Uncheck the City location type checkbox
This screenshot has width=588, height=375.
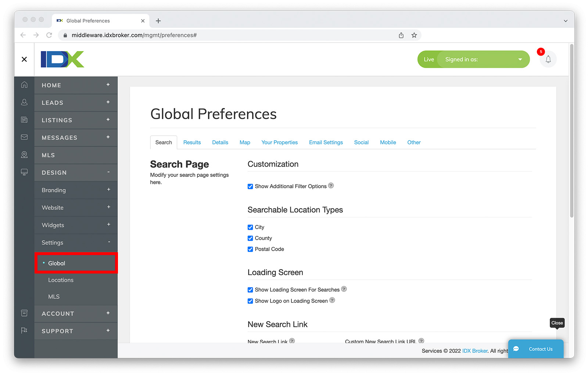[250, 227]
